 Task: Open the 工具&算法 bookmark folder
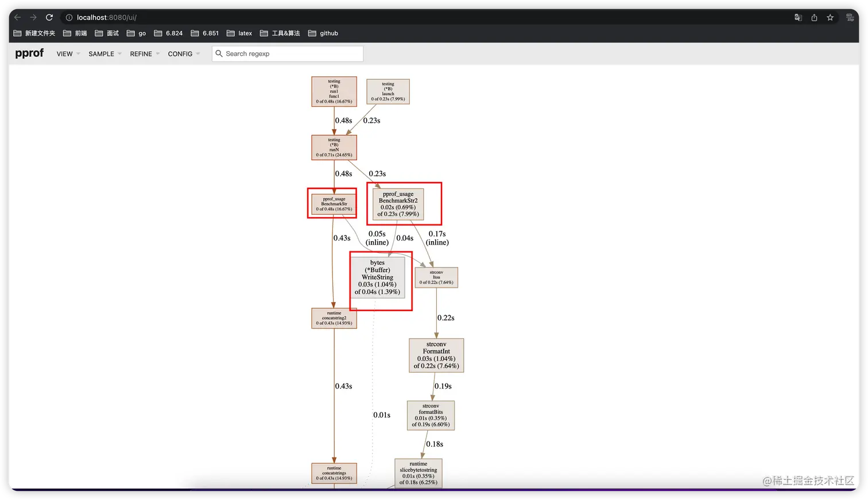(280, 33)
